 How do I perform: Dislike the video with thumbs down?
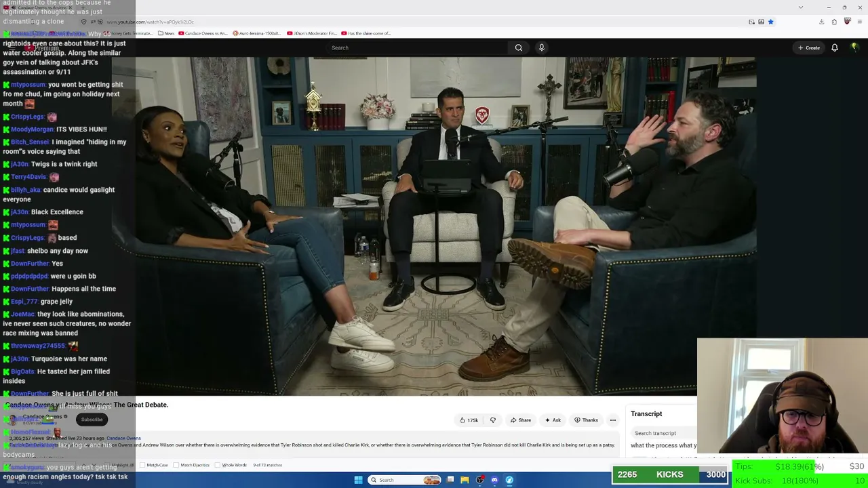493,420
